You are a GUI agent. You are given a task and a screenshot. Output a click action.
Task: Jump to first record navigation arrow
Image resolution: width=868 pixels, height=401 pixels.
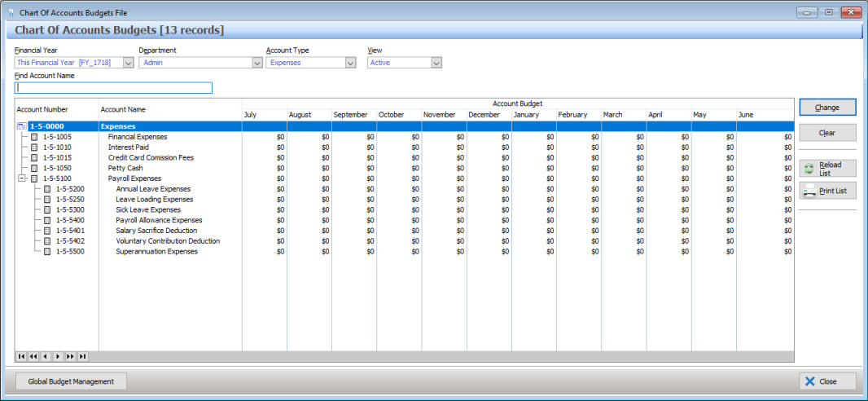(21, 357)
